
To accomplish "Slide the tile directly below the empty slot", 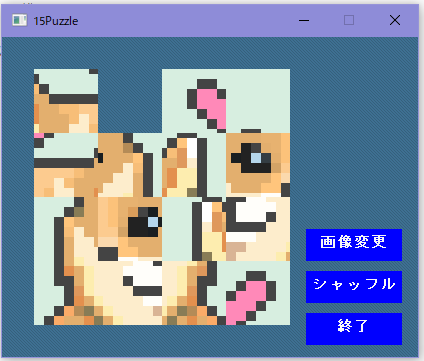I will click(x=130, y=165).
